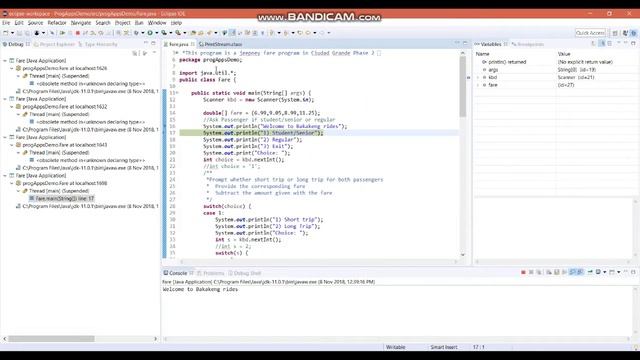Open the Window menu

(157, 23)
